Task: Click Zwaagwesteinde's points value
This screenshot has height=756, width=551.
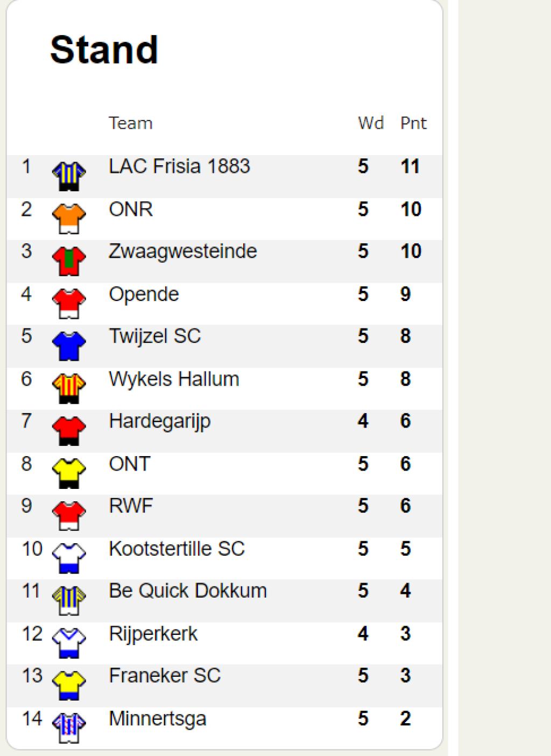Action: click(x=411, y=251)
